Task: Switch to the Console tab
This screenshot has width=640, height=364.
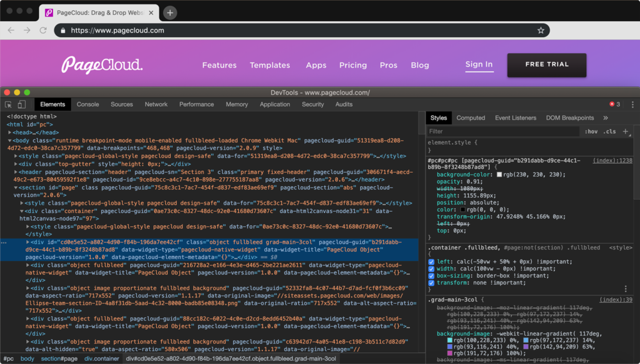Action: (88, 104)
